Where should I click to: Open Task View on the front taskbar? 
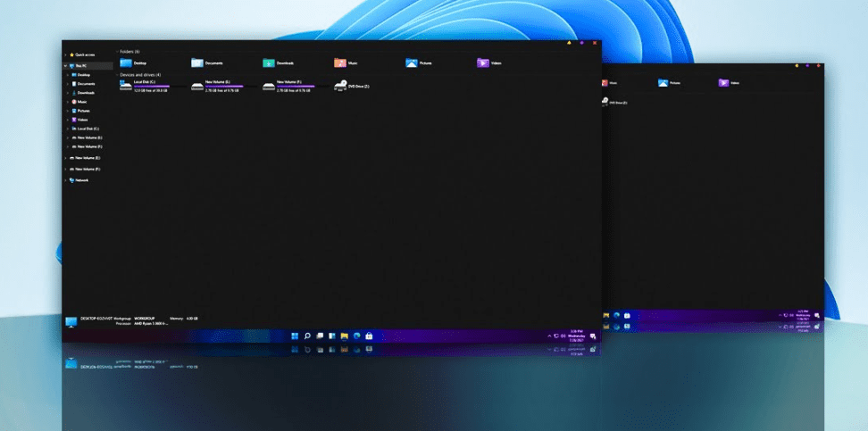pyautogui.click(x=320, y=336)
